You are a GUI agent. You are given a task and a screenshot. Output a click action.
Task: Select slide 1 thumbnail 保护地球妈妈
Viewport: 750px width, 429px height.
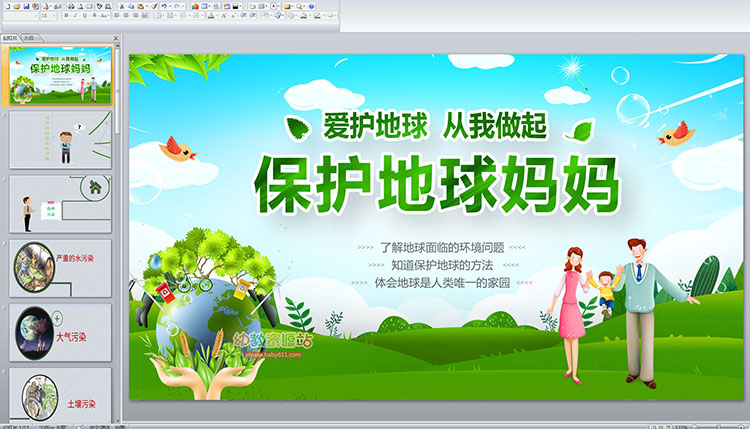[x=60, y=76]
